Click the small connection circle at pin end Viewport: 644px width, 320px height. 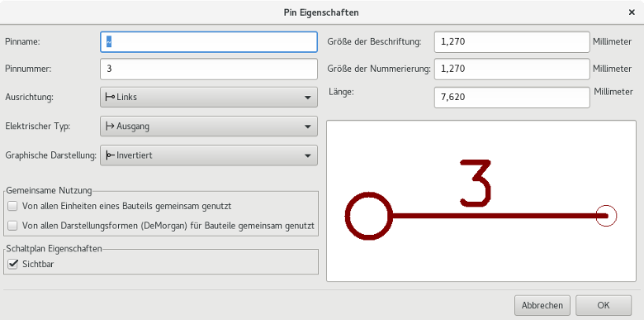pyautogui.click(x=606, y=216)
